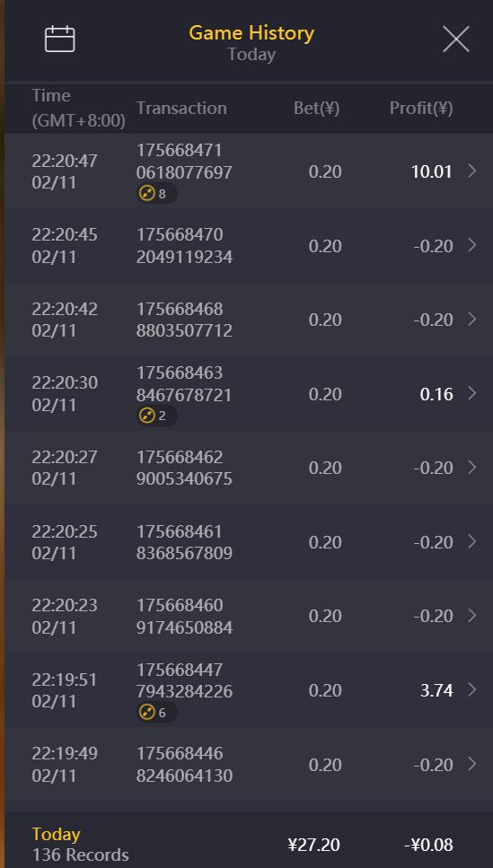Click the Profit(¥) column header
Image resolution: width=493 pixels, height=868 pixels.
click(x=421, y=108)
